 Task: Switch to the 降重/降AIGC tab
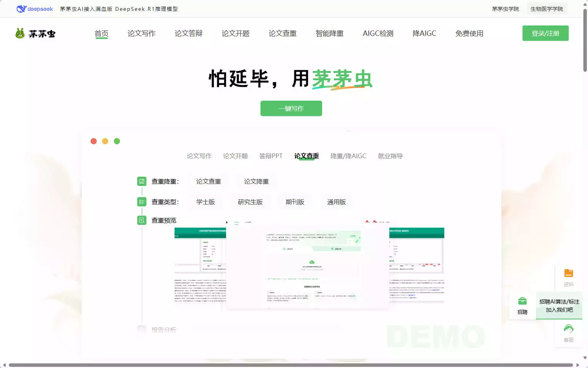click(x=348, y=156)
